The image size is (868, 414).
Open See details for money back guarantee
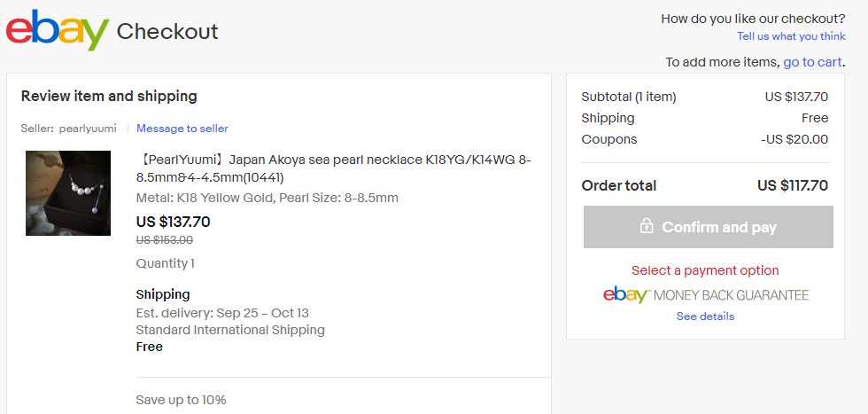point(705,316)
